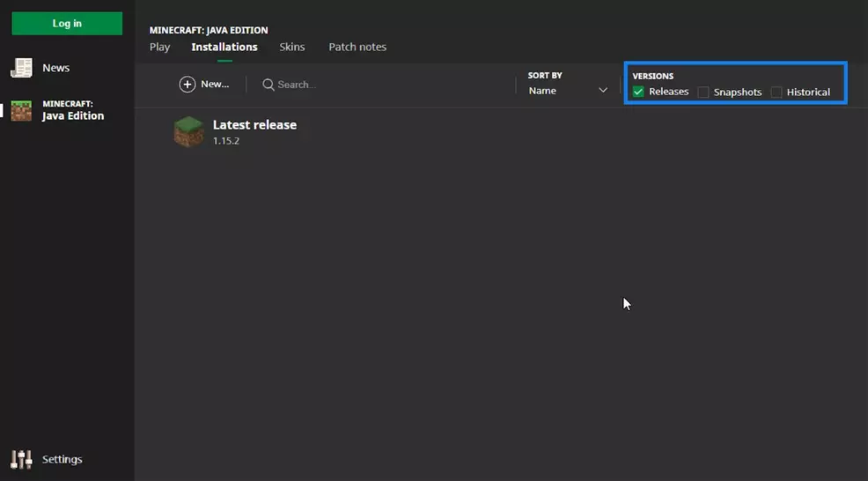Click the New installation plus icon
Viewport: 868px width, 481px height.
coord(188,85)
